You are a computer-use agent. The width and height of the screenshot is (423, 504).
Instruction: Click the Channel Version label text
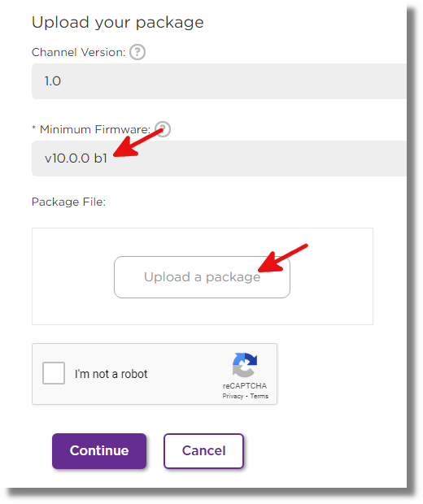pos(78,52)
